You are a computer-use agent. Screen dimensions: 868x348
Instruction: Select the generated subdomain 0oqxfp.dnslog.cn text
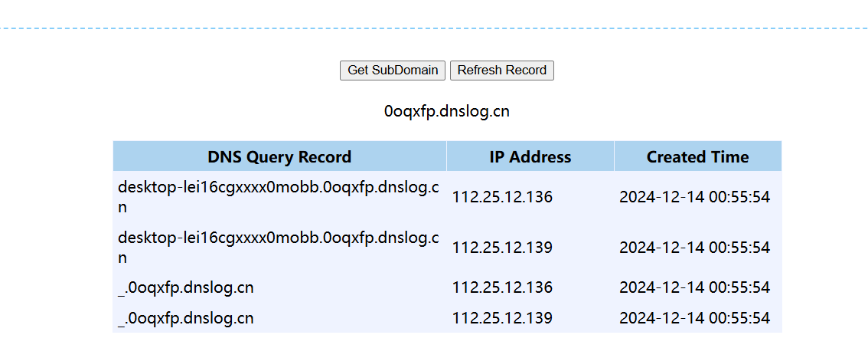coord(446,111)
